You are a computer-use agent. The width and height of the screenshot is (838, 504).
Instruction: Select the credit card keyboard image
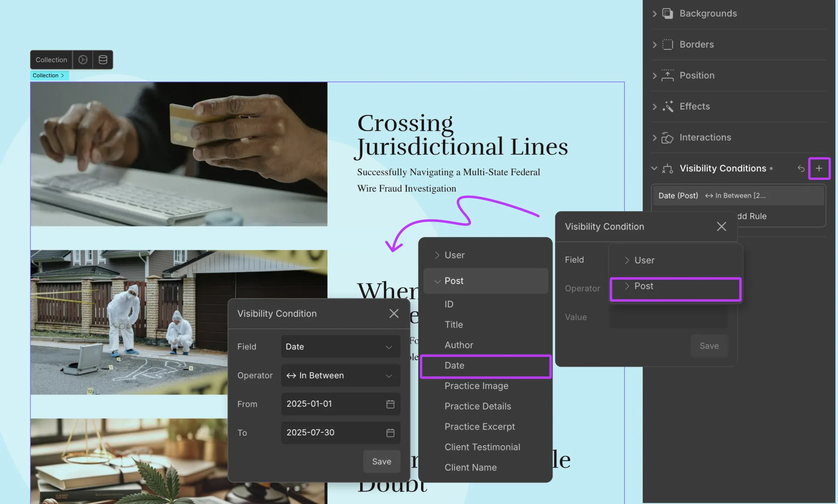tap(179, 154)
